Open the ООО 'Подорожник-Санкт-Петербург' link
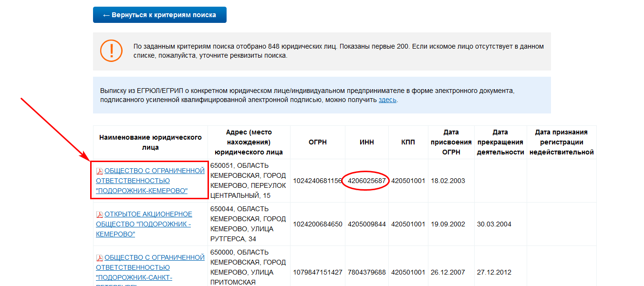The width and height of the screenshot is (644, 286). [150, 270]
